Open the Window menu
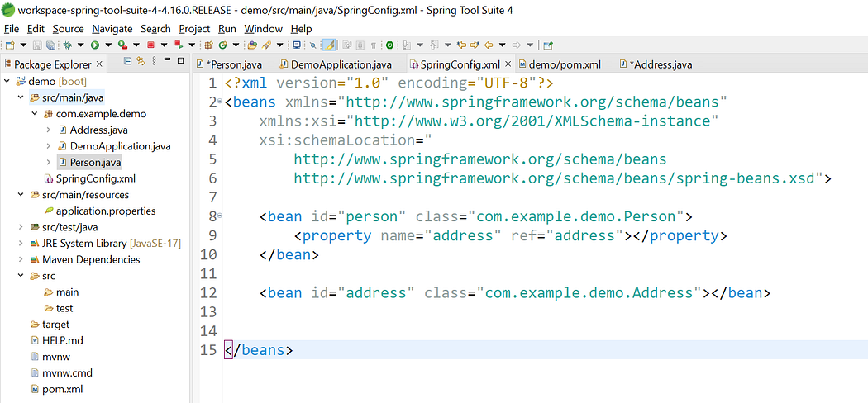 (264, 29)
